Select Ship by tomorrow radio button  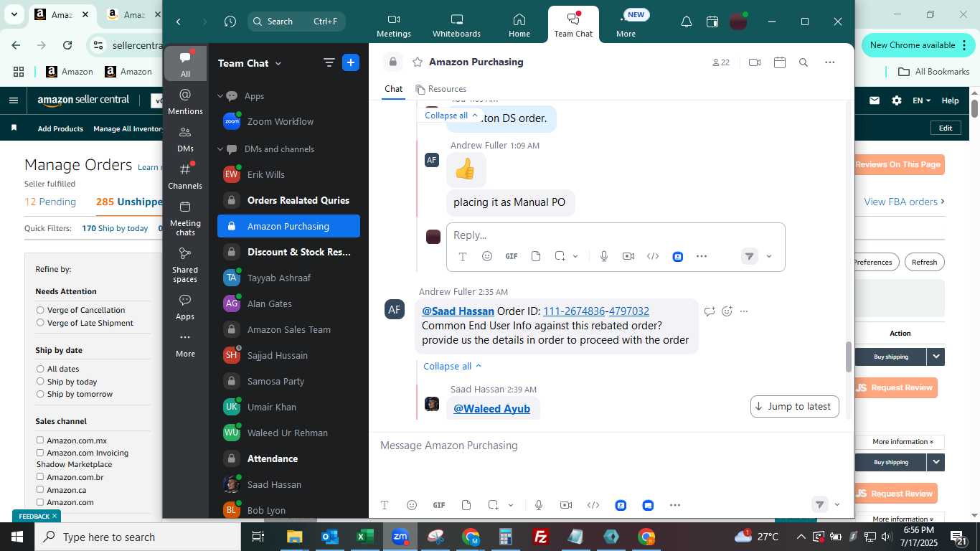point(40,394)
